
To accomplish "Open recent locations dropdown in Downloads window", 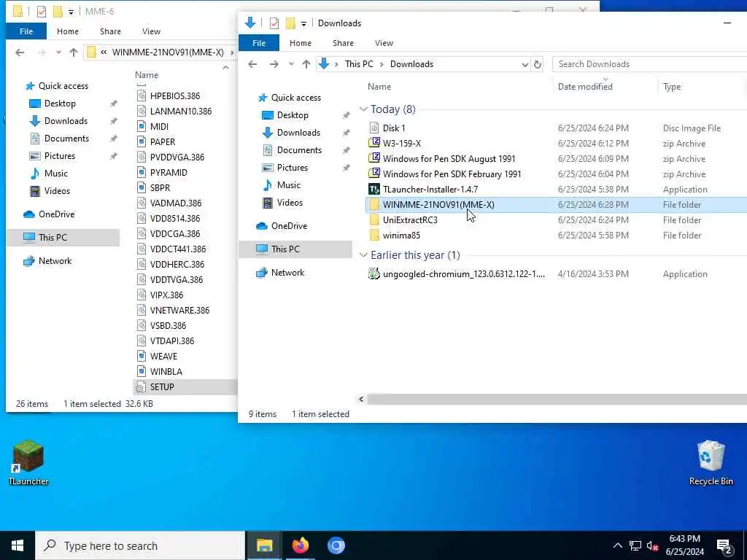I will 291,64.
